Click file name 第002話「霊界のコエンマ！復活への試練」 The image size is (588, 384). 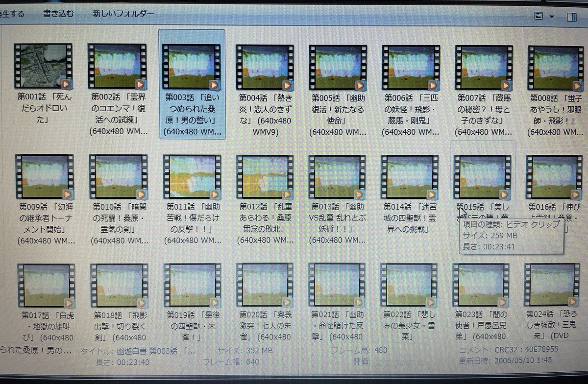tap(118, 114)
